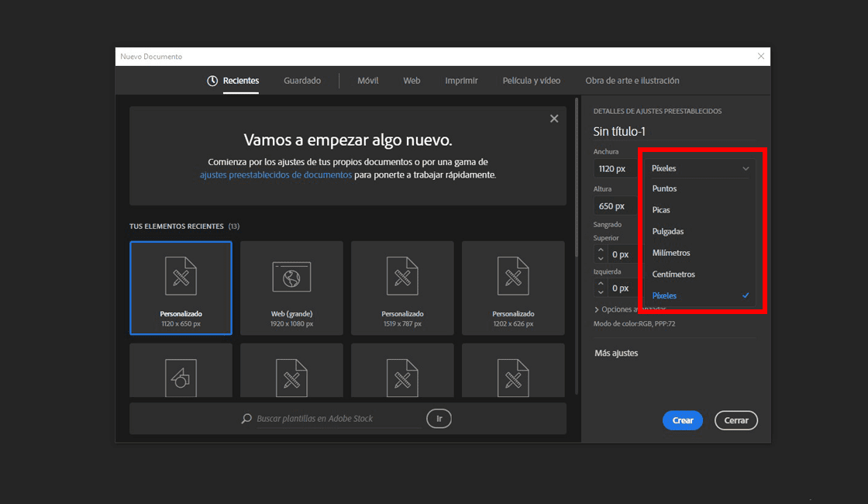Select Milímetros in the units dropdown
The image size is (868, 504).
[x=670, y=253]
